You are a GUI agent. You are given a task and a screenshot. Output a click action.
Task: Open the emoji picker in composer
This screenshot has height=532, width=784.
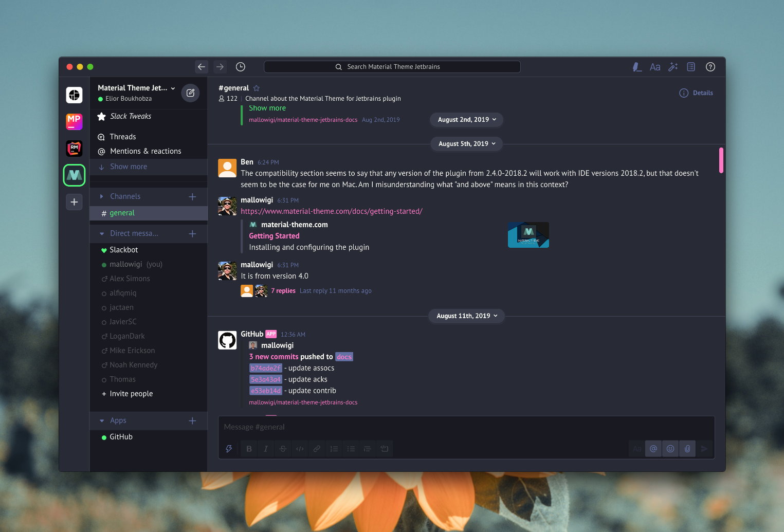670,449
